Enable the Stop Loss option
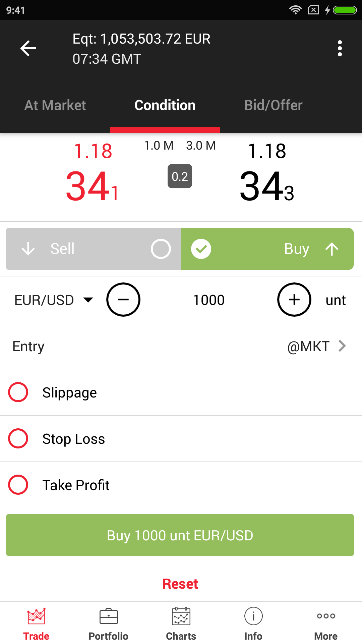This screenshot has width=362, height=644. tap(18, 438)
